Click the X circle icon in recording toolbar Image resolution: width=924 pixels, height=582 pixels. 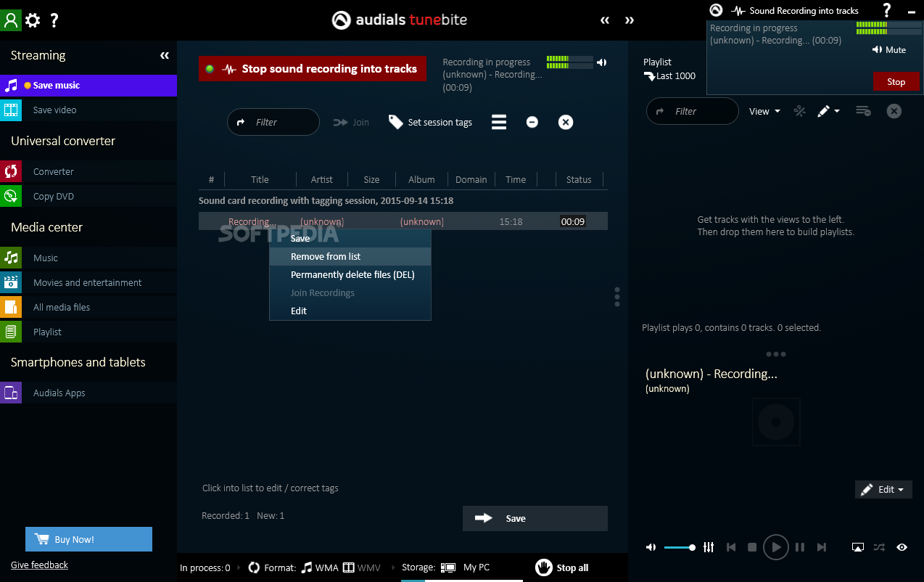pyautogui.click(x=566, y=122)
